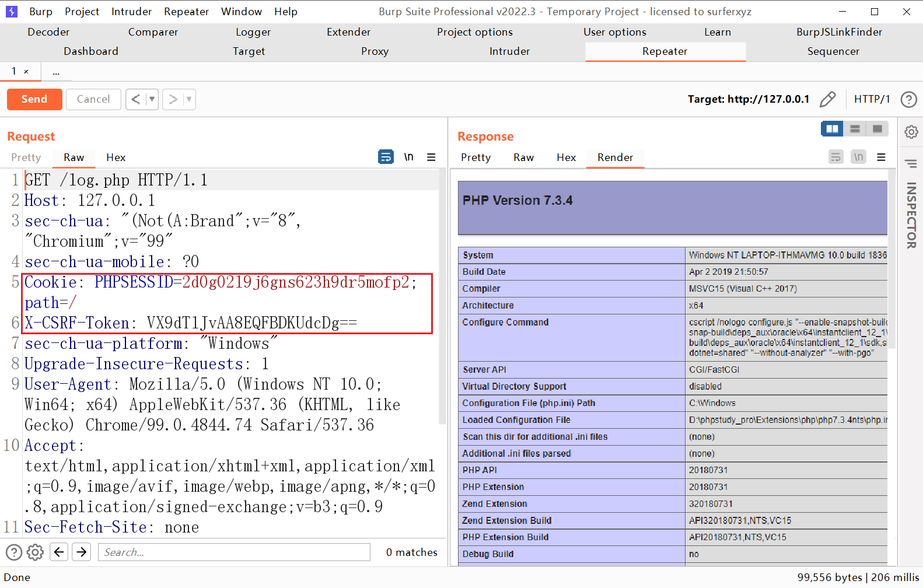The width and height of the screenshot is (923, 588).
Task: Go forward in request history
Action: tap(173, 99)
